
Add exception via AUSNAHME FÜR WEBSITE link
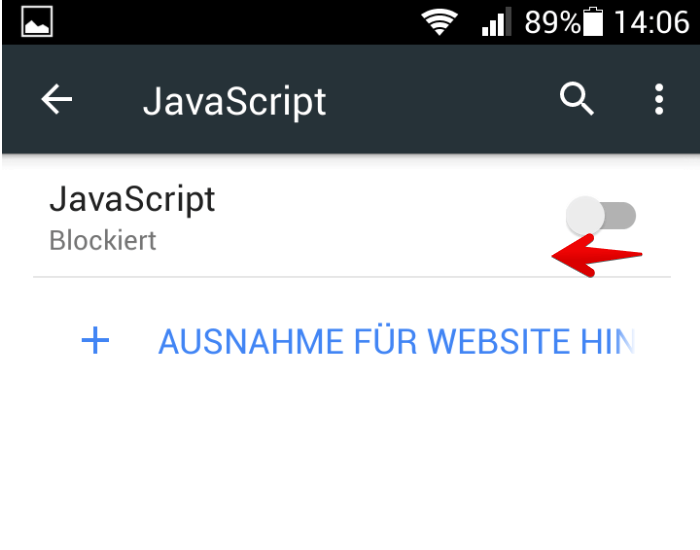coord(396,342)
